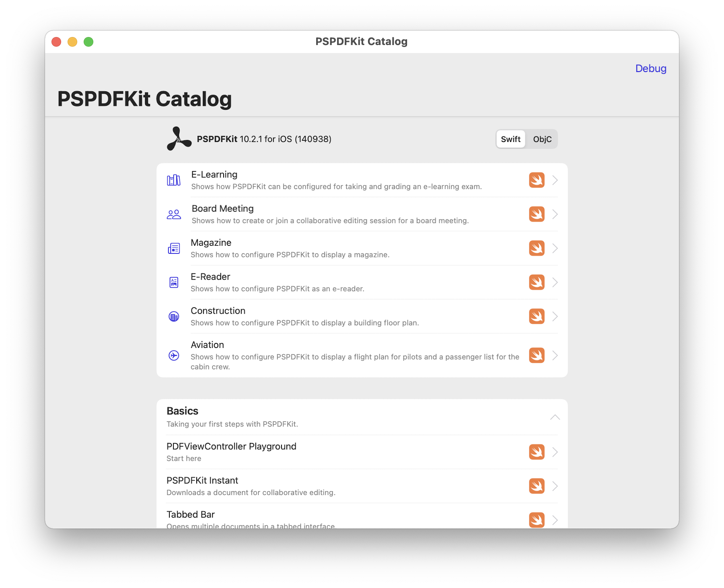Click the Basics section header title
The image size is (724, 588).
click(x=182, y=411)
